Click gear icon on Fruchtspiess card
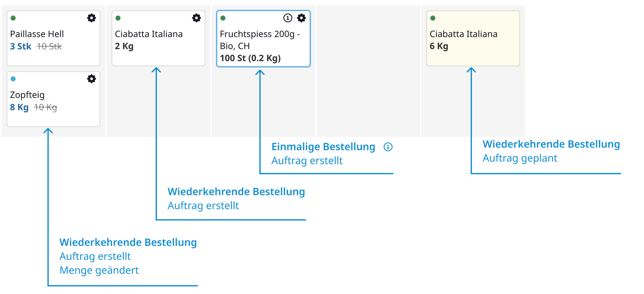Image resolution: width=644 pixels, height=294 pixels. [x=301, y=18]
